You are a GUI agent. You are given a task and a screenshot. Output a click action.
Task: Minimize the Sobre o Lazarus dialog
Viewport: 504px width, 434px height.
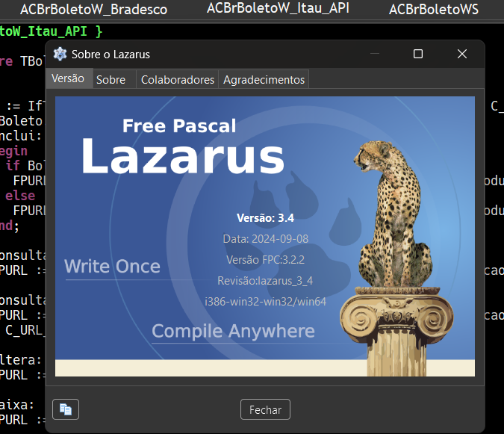[375, 54]
